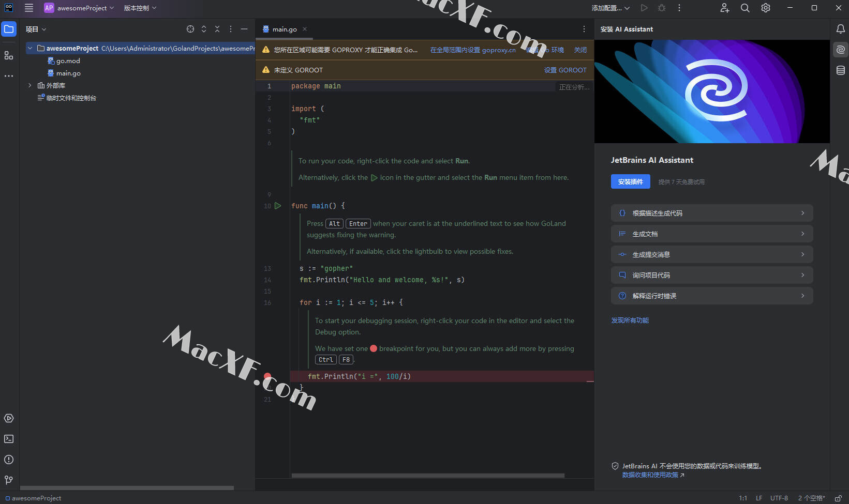Click 2 个空格 indent setting

[812, 498]
